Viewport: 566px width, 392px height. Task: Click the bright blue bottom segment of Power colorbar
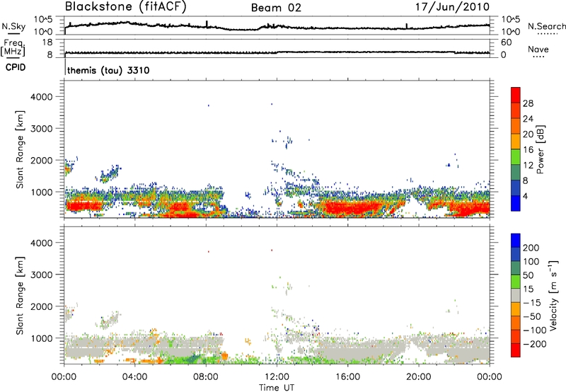pyautogui.click(x=516, y=203)
